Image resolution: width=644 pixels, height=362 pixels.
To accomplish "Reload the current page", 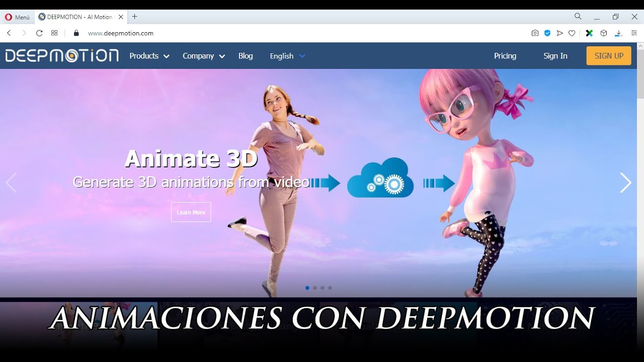I will tap(39, 33).
